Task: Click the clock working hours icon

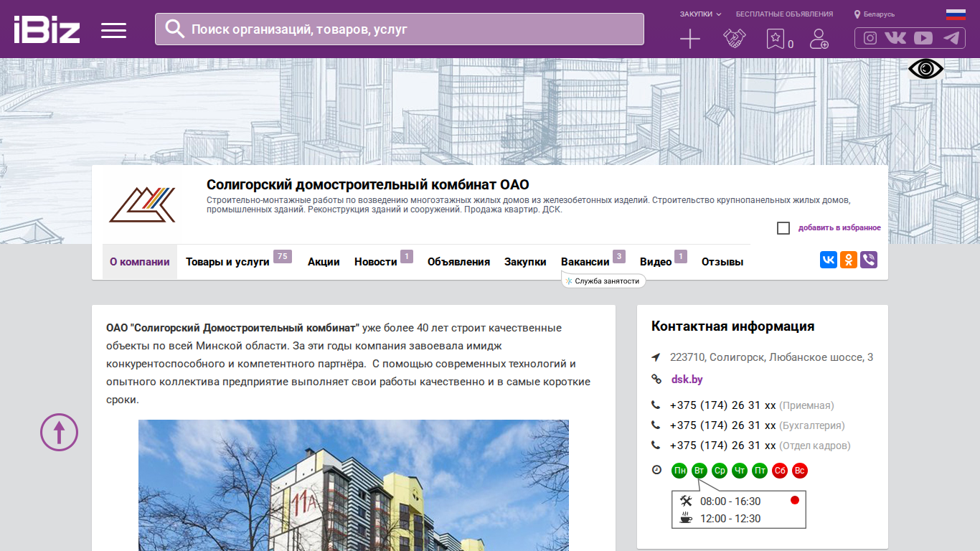Action: 656,471
